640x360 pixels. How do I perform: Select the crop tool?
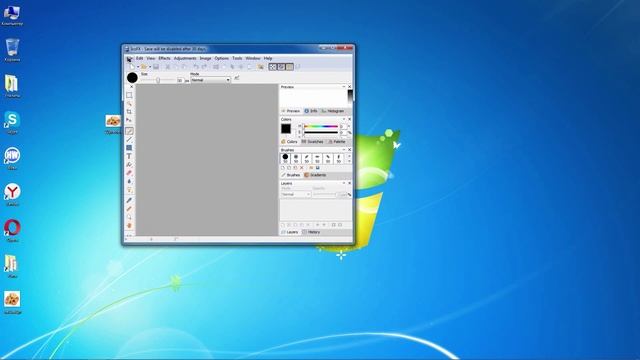click(x=129, y=111)
